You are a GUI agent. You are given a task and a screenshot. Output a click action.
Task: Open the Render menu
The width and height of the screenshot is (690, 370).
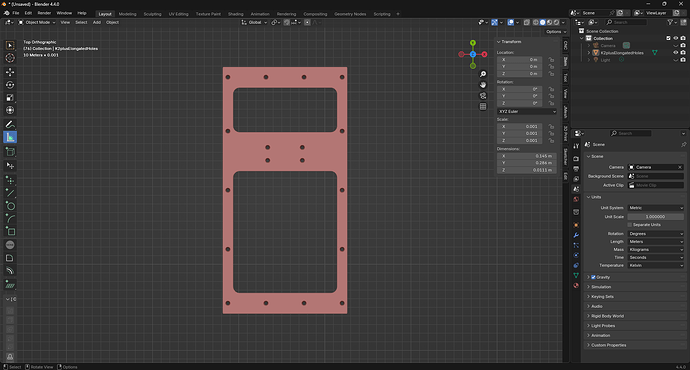pyautogui.click(x=44, y=13)
